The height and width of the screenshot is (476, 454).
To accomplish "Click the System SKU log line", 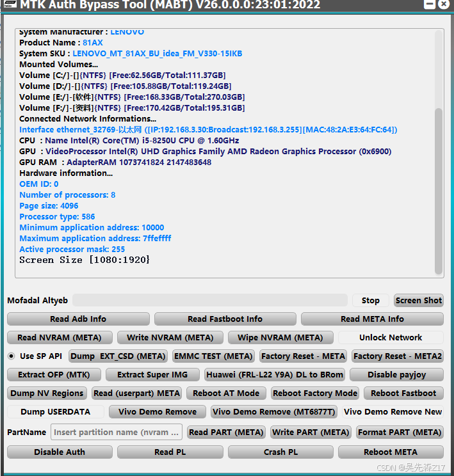I will pyautogui.click(x=131, y=54).
